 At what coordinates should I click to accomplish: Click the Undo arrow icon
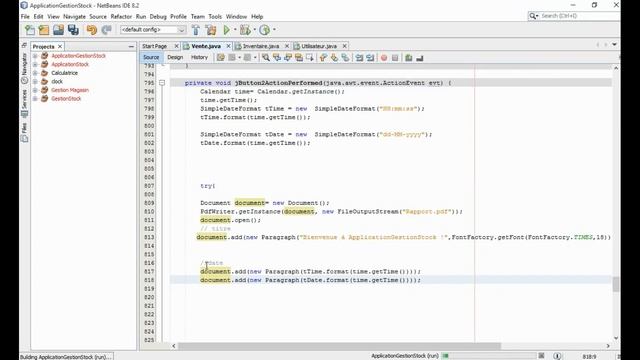coord(91,30)
